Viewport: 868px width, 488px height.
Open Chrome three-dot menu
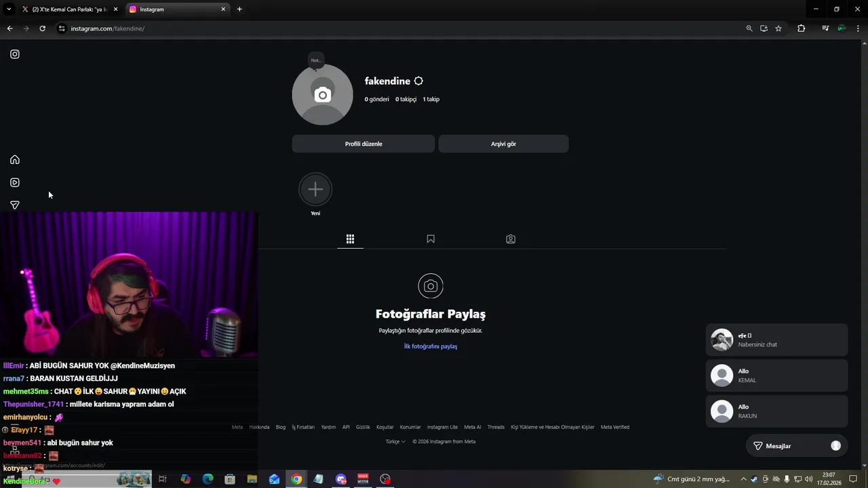(x=859, y=28)
